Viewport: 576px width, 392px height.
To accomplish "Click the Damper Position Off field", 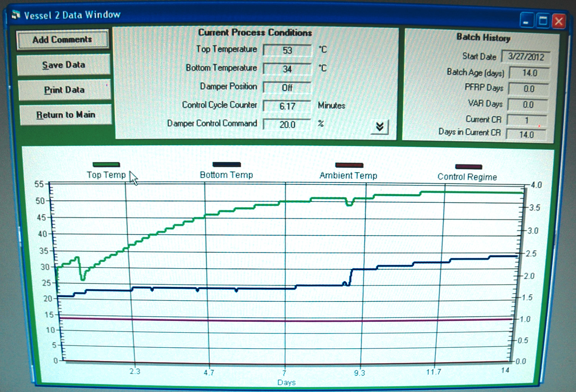I will click(x=287, y=87).
